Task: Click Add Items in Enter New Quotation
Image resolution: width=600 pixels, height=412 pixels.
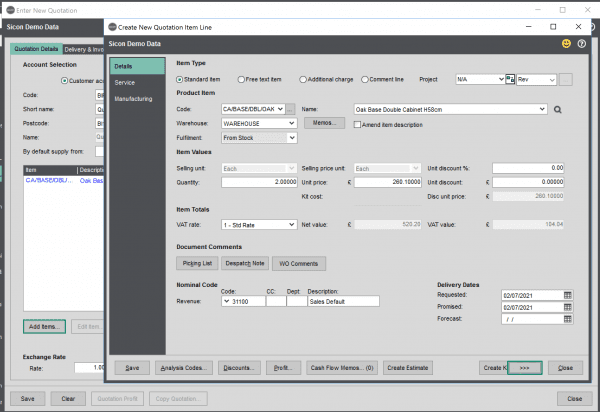Action: pos(44,326)
